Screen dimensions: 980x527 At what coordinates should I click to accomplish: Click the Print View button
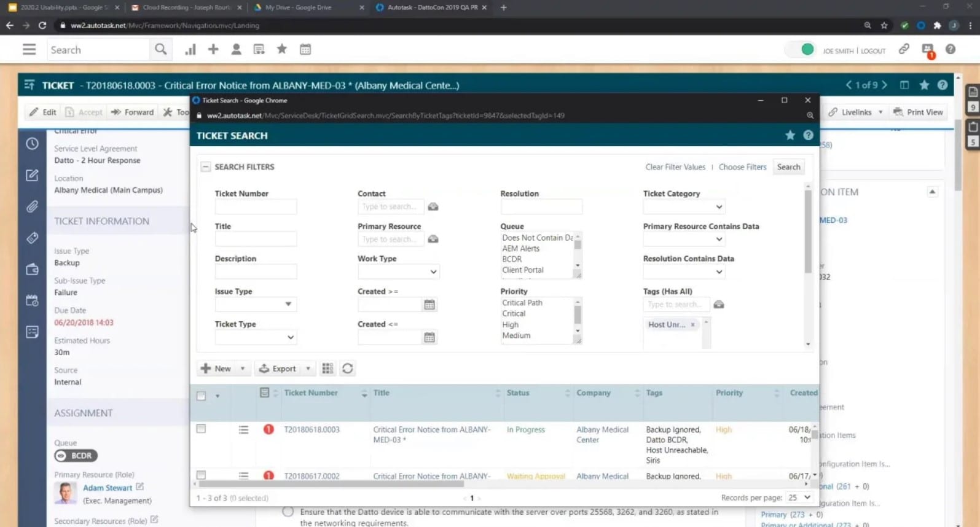(x=918, y=112)
